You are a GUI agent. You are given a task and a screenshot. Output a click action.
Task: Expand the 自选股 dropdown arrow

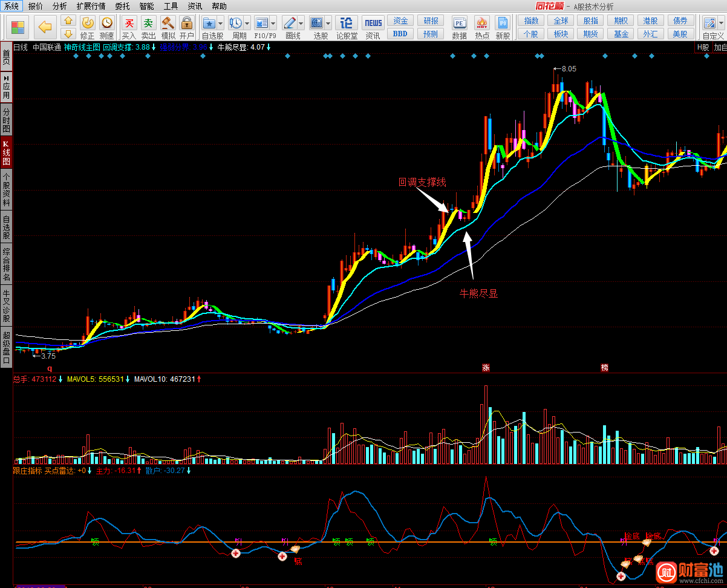(220, 24)
